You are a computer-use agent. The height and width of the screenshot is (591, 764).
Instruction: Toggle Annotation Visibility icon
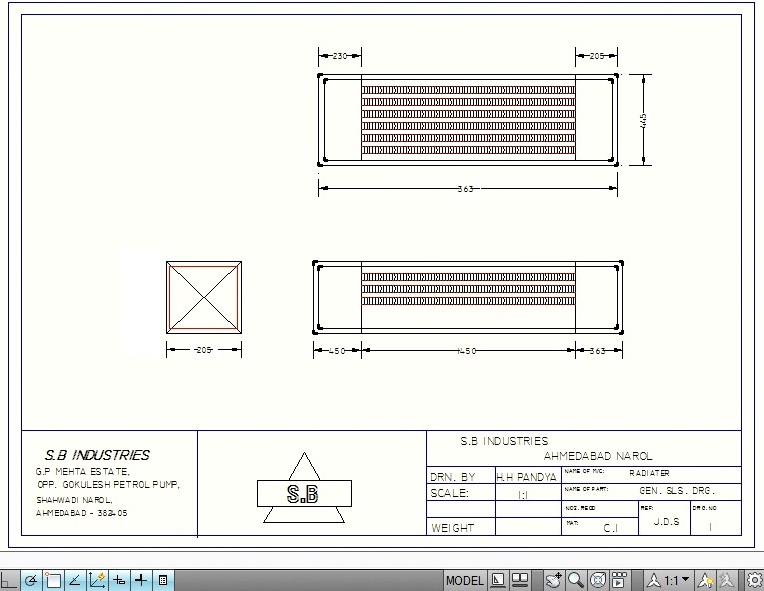(x=706, y=580)
